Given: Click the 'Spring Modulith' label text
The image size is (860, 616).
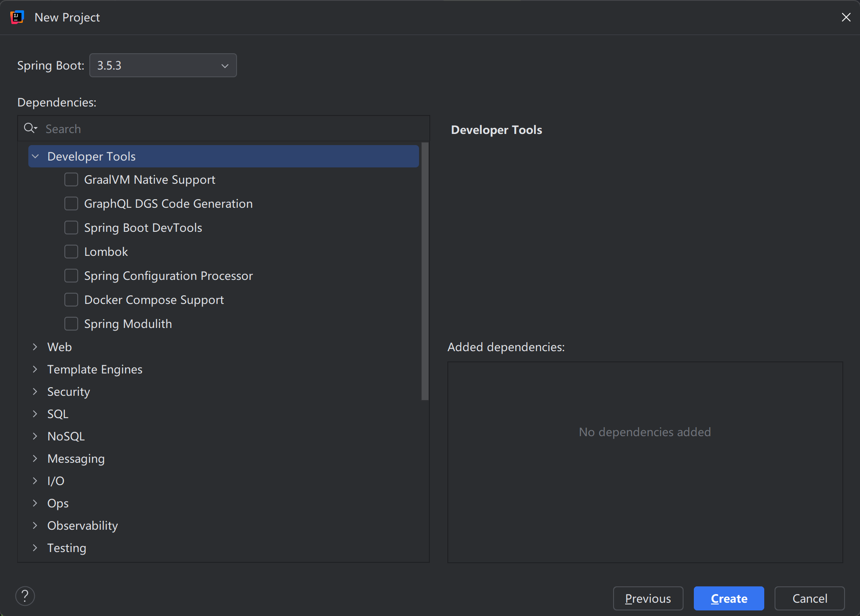Looking at the screenshot, I should (128, 324).
